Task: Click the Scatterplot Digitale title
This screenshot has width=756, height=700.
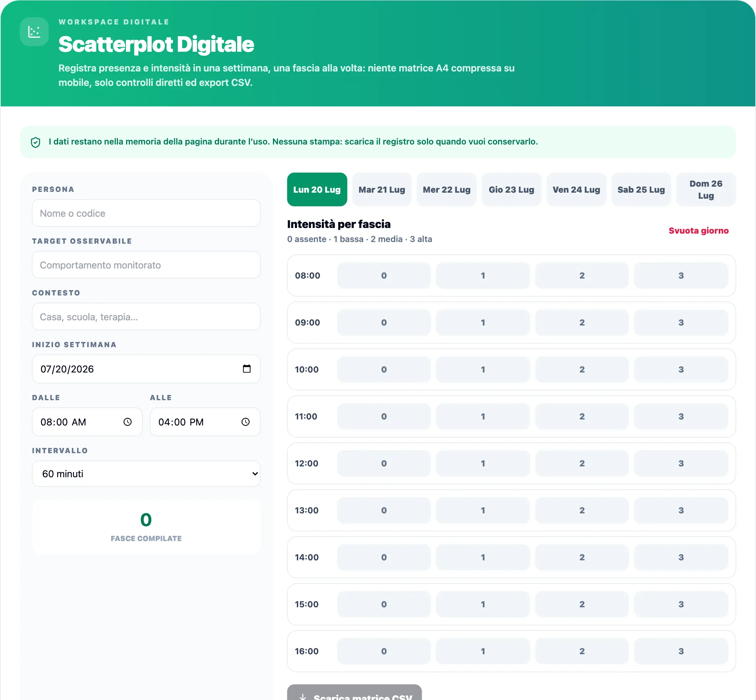Action: 156,44
